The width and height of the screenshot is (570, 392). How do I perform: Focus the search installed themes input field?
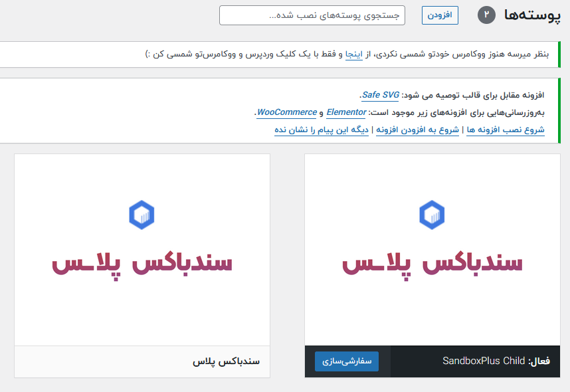[312, 15]
